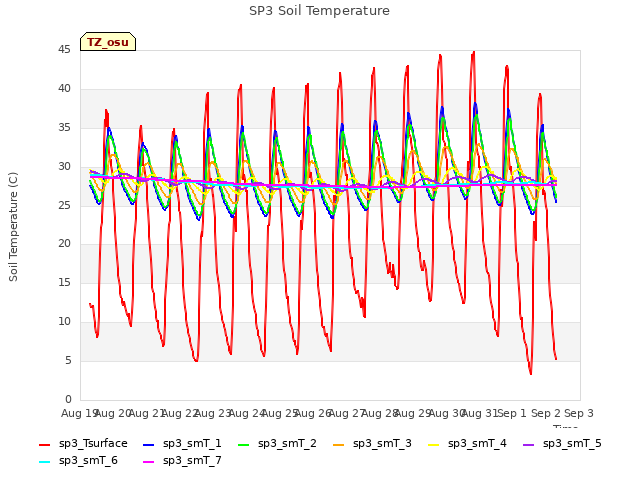The width and height of the screenshot is (640, 480).
Task: Click the sp3_Tsurface legend label
Action: click(x=93, y=443)
